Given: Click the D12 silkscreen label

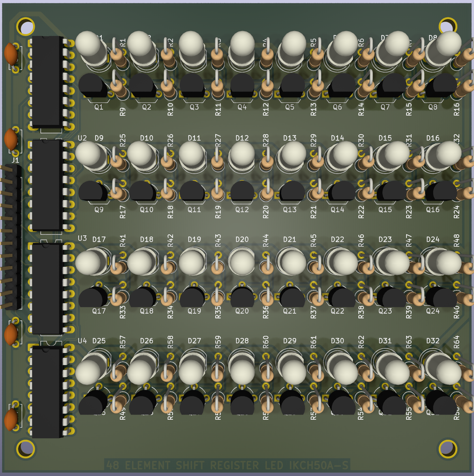Looking at the screenshot, I should [242, 138].
